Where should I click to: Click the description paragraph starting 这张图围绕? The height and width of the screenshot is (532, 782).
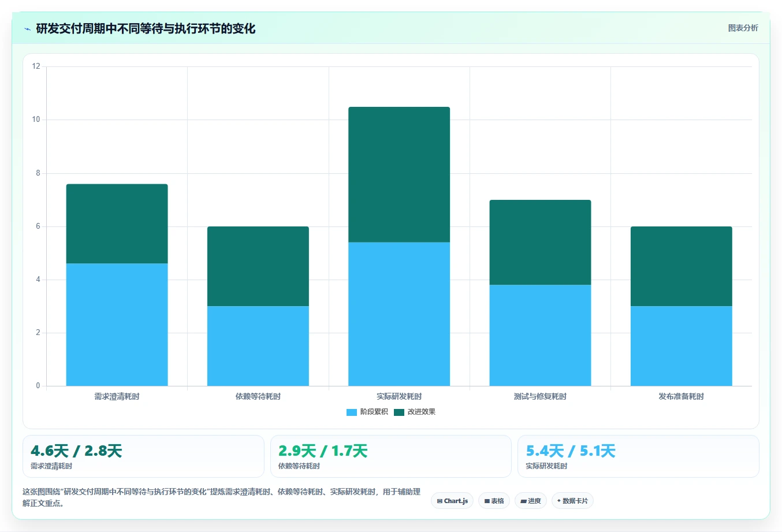pyautogui.click(x=222, y=497)
